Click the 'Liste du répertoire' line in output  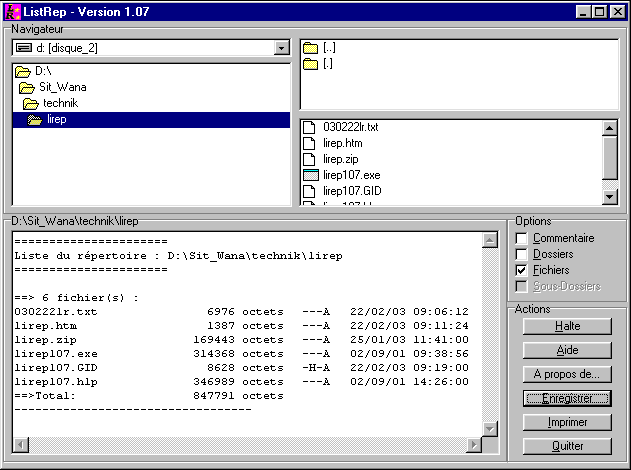click(x=178, y=256)
